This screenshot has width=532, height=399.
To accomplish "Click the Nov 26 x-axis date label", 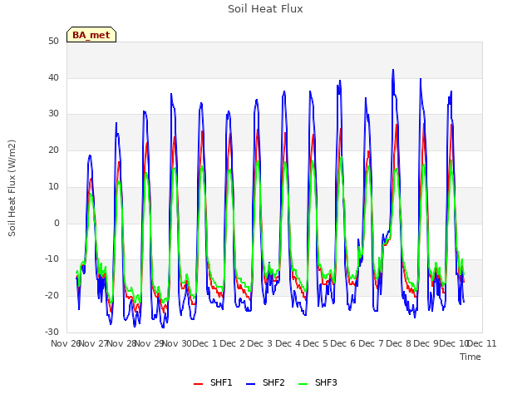I will (65, 343).
